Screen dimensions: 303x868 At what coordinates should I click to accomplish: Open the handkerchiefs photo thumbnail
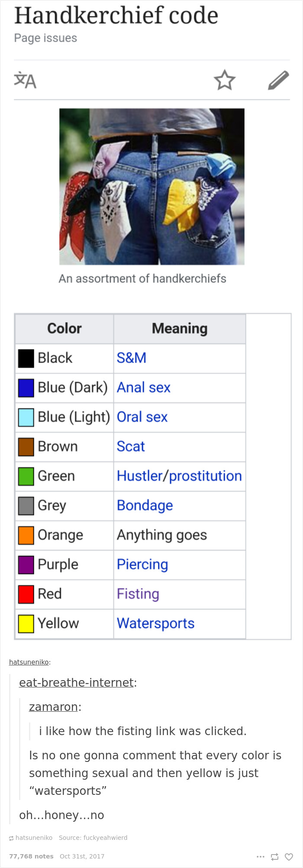click(151, 186)
